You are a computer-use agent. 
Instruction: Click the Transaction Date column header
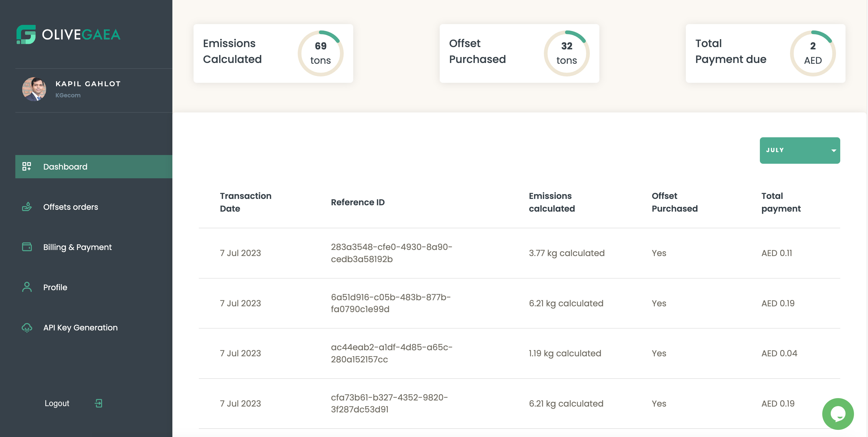point(245,202)
